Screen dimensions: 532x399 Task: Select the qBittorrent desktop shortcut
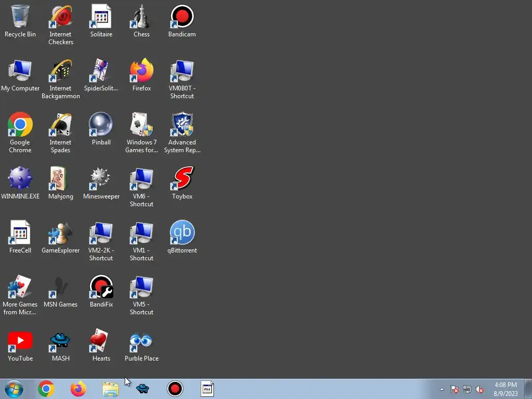[182, 237]
